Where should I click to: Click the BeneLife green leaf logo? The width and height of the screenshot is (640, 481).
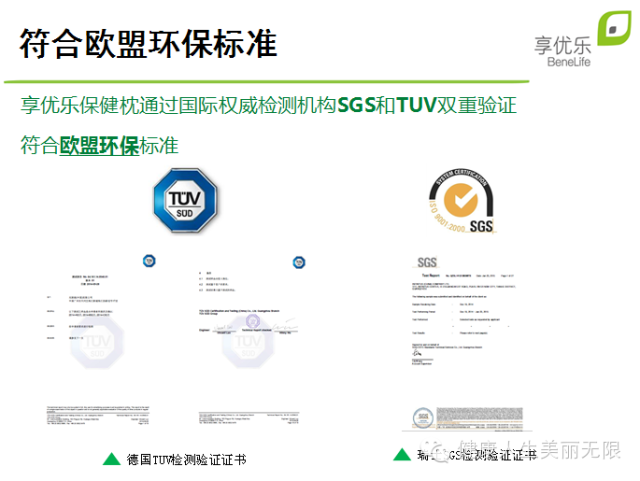[x=614, y=28]
